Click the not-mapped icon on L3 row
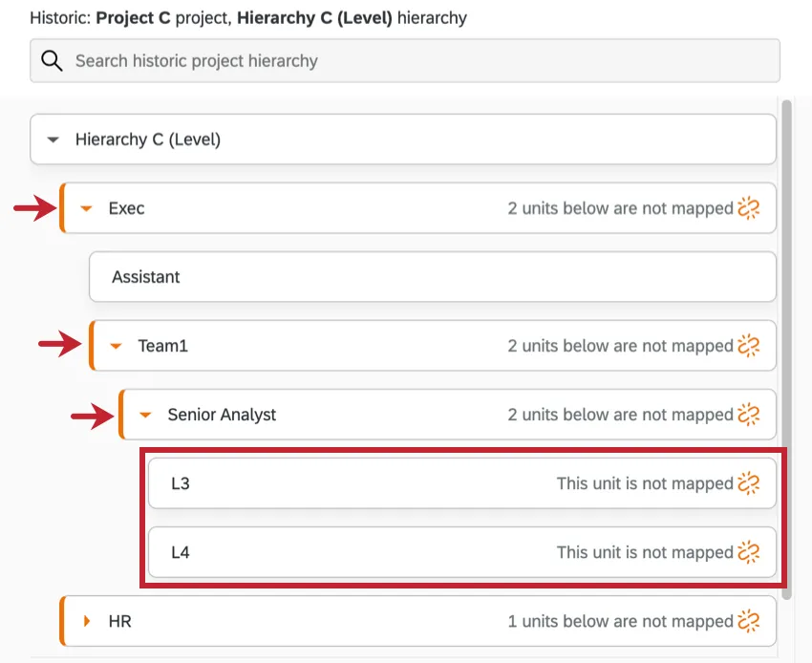Screen dimensions: 812x663 tap(750, 483)
